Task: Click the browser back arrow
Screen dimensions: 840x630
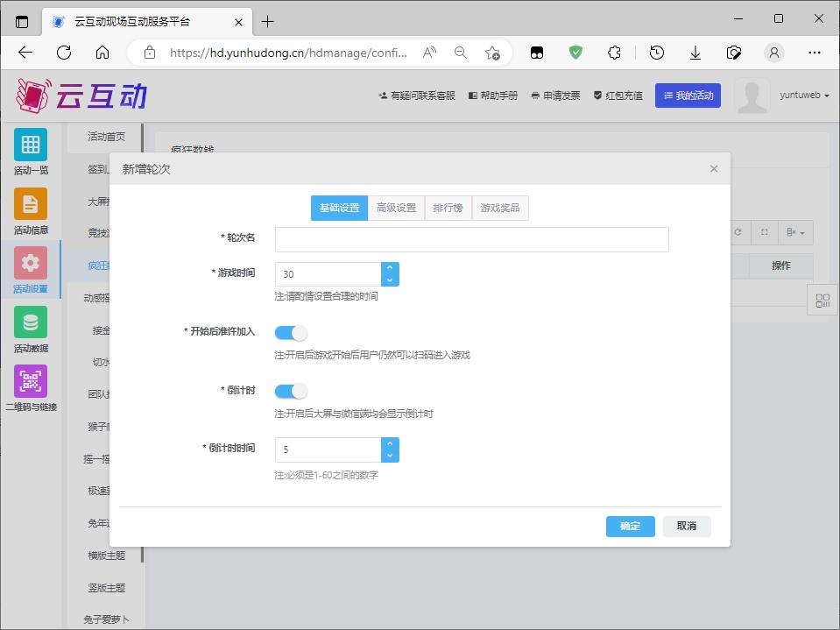Action: [x=25, y=53]
